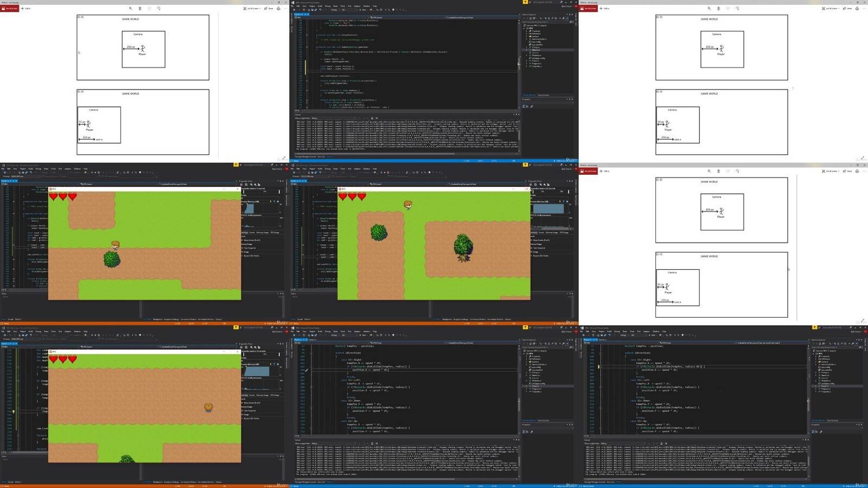Click the Solution Explorer wrench properties icon, top-center Visual Studio
Image resolution: width=868 pixels, height=488 pixels.
(x=564, y=18)
